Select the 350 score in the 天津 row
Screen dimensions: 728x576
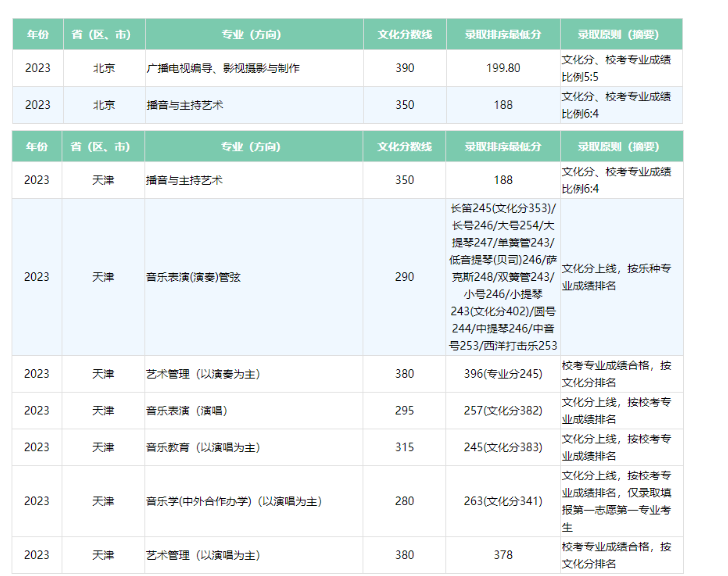[404, 180]
